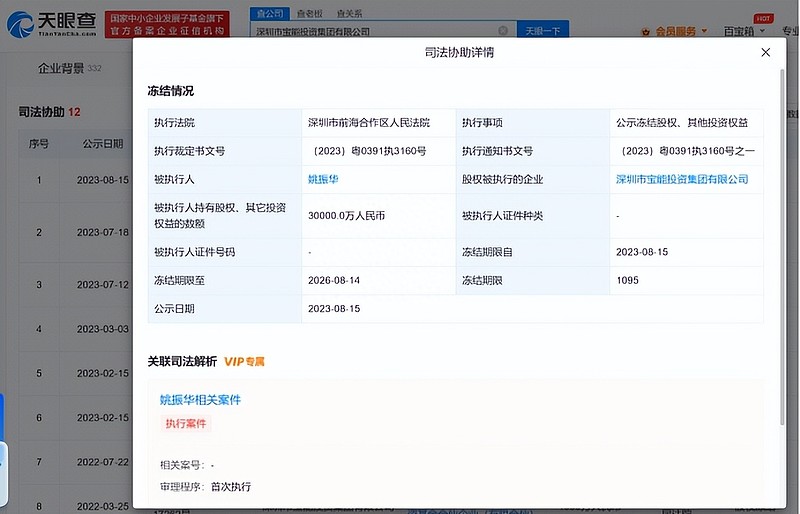Image resolution: width=800 pixels, height=514 pixels.
Task: Expand the 会员服务 dropdown arrow
Action: pos(705,31)
